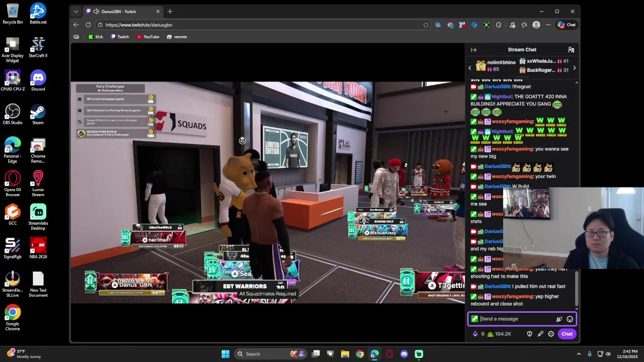Screen dimensions: 644x362
Task: Click the Twitch stream video
Action: coord(268,193)
